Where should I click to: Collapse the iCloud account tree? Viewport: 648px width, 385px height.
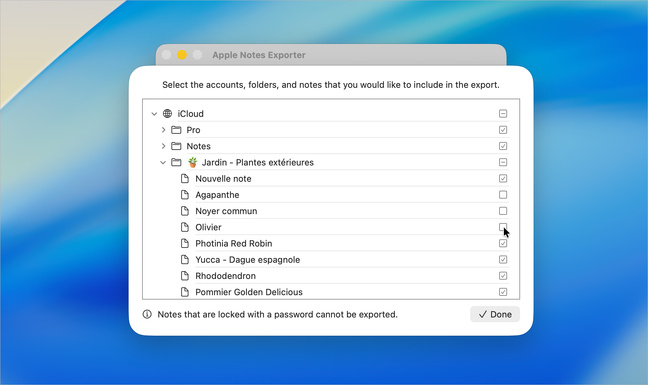click(x=154, y=114)
